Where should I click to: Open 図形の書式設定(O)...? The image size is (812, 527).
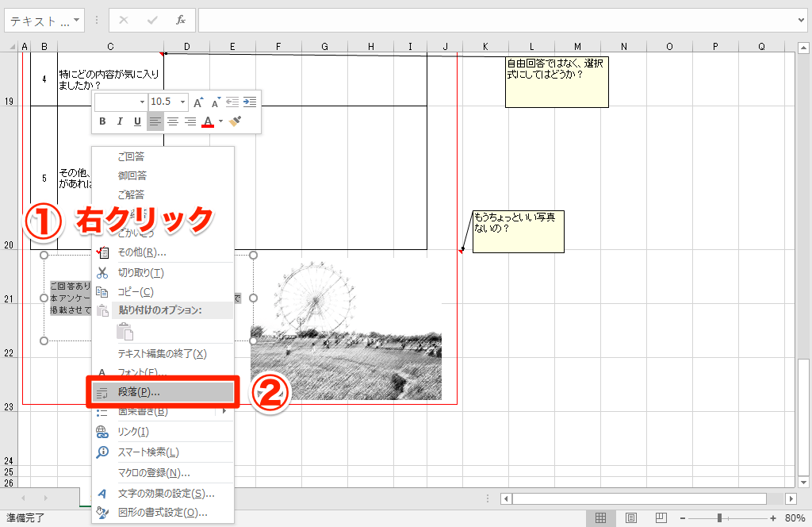(163, 513)
